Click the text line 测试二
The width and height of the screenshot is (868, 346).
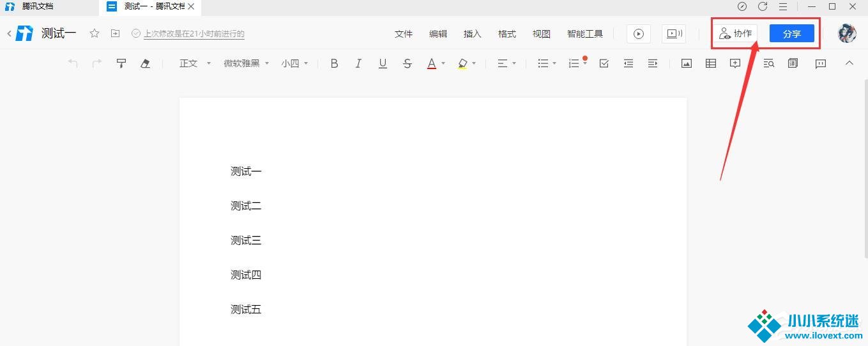[246, 206]
